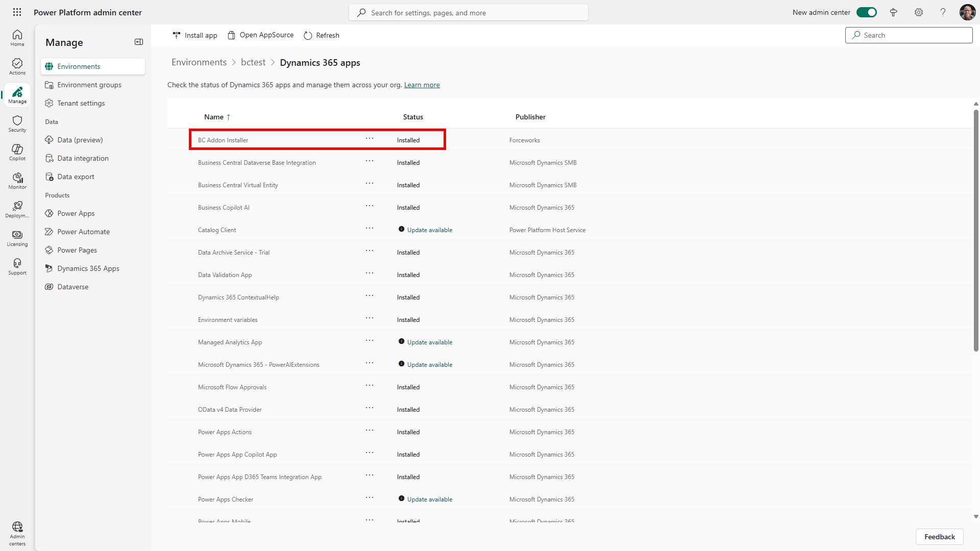
Task: Select Dynamics 365 Apps in sidebar
Action: tap(88, 268)
